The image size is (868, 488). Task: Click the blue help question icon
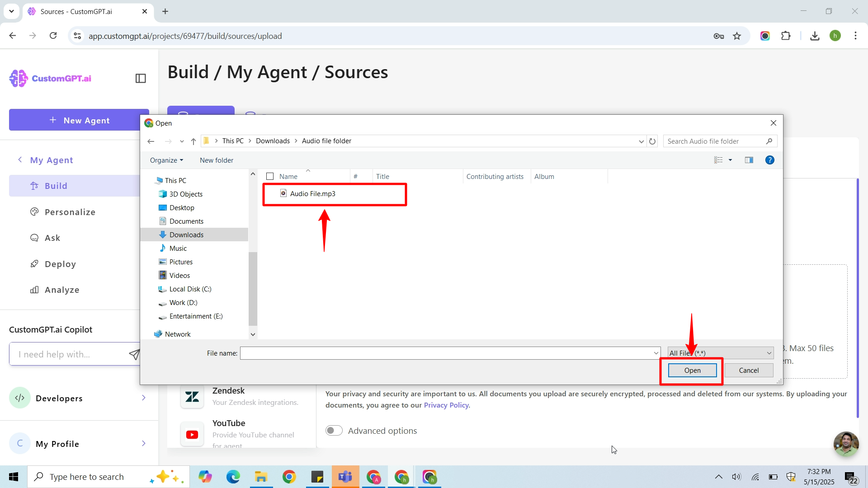(x=769, y=160)
